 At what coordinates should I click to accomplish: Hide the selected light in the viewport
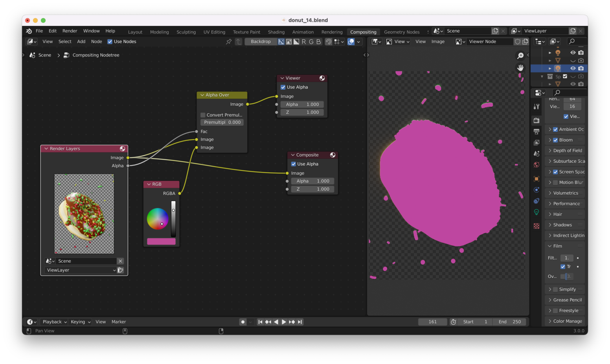pos(573,68)
